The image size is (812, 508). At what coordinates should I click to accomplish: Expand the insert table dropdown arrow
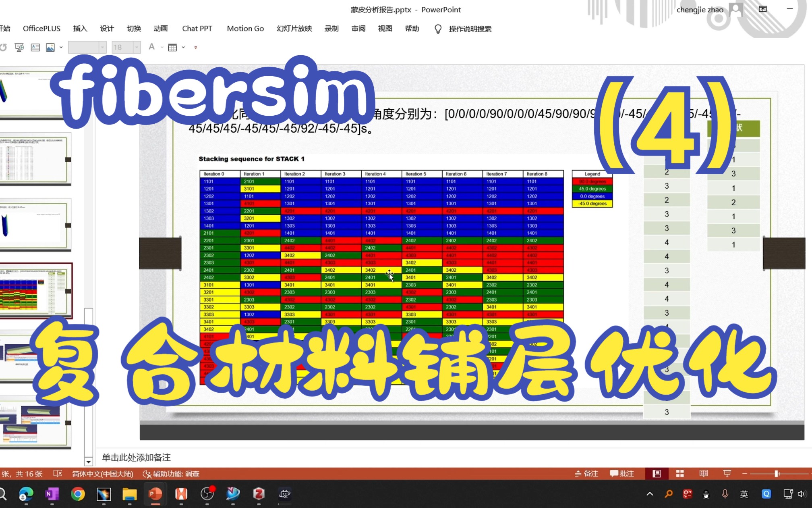pyautogui.click(x=183, y=48)
